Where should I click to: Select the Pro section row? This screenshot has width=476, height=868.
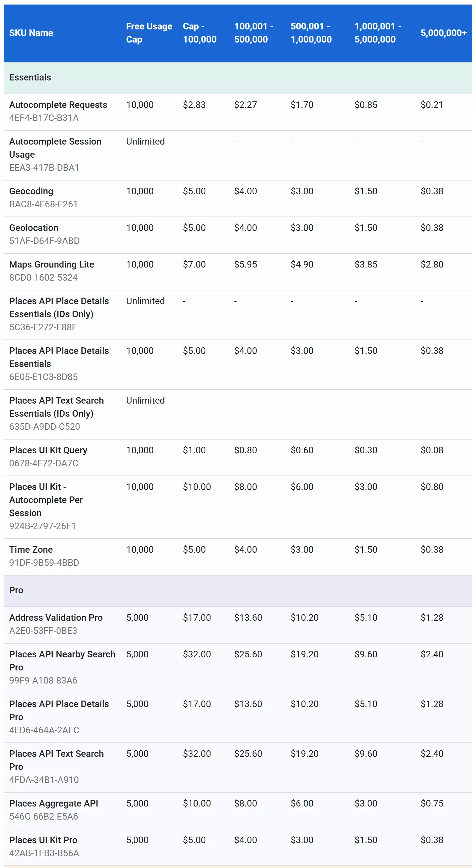[x=238, y=590]
